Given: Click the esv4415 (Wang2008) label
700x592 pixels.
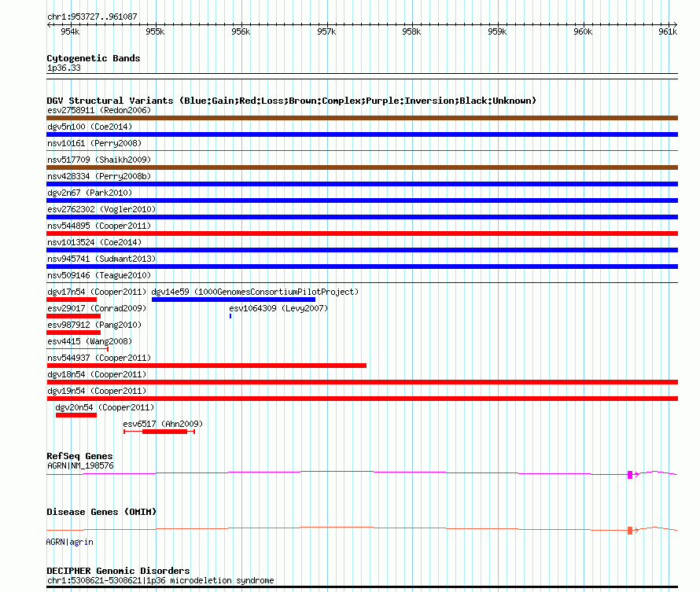Looking at the screenshot, I should tap(90, 341).
